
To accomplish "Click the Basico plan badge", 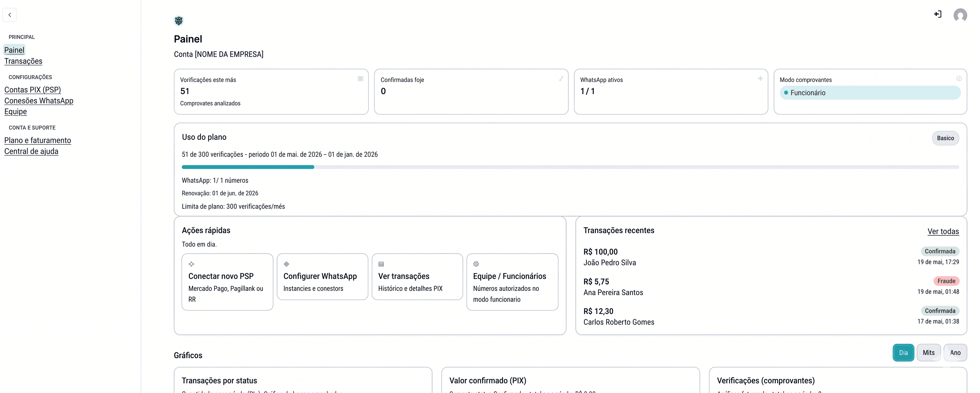I will coord(946,138).
